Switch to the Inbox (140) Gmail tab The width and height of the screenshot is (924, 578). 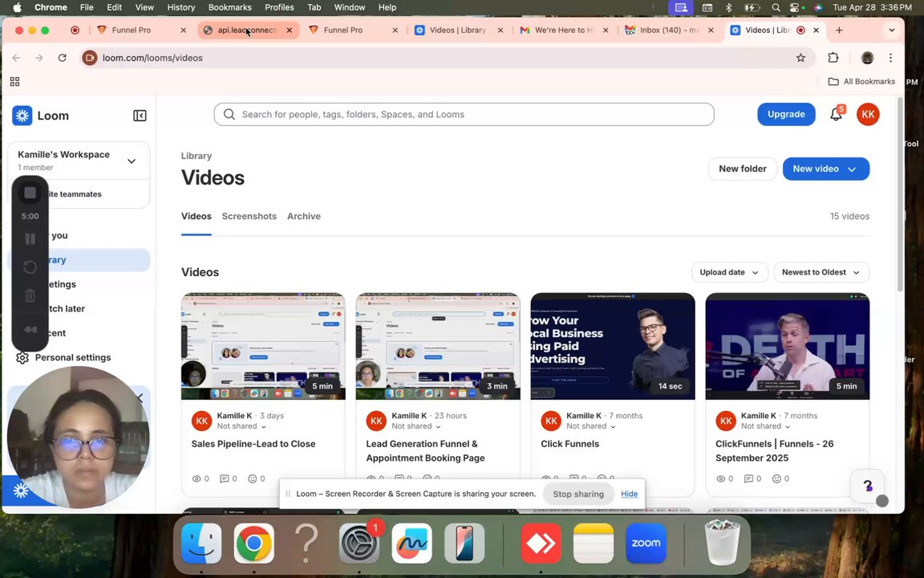668,30
